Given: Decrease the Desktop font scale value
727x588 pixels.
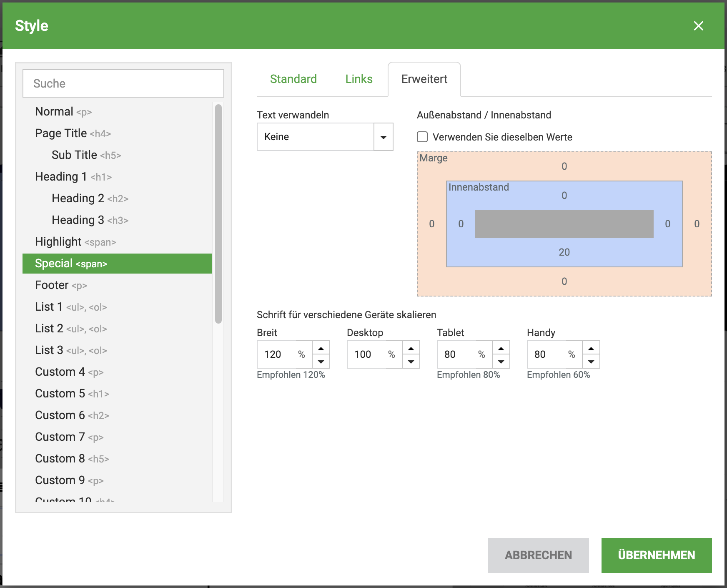Looking at the screenshot, I should 411,361.
